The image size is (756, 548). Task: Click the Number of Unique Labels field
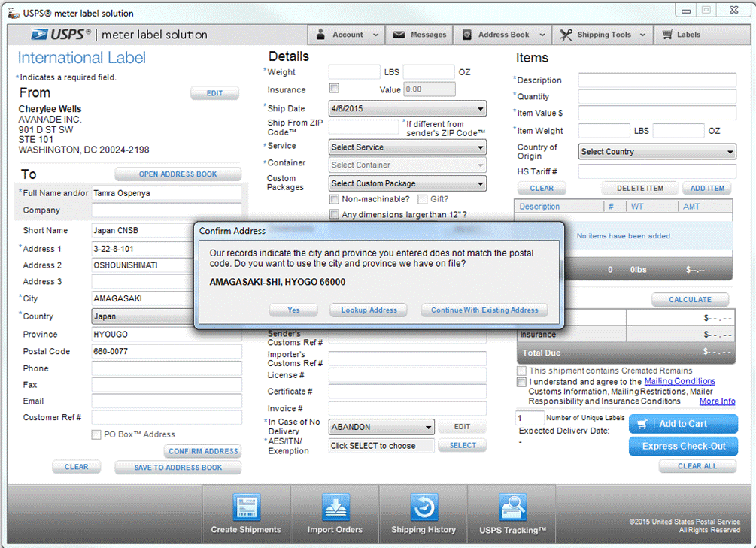pos(530,418)
